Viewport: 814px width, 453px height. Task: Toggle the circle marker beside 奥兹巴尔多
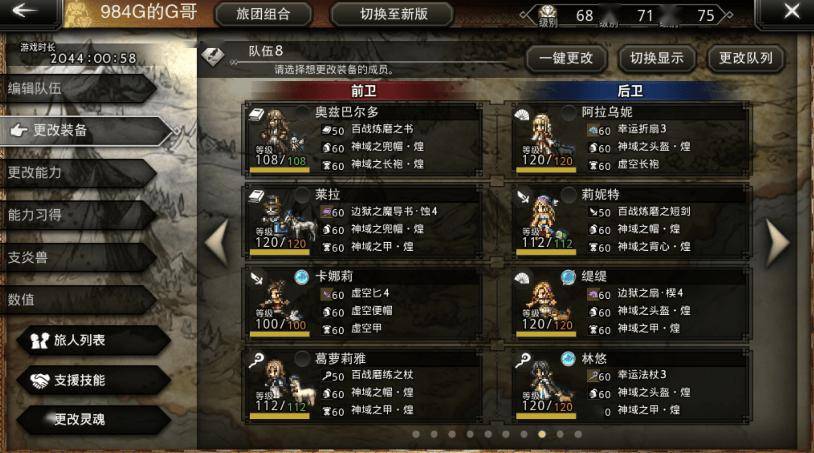coord(302,112)
